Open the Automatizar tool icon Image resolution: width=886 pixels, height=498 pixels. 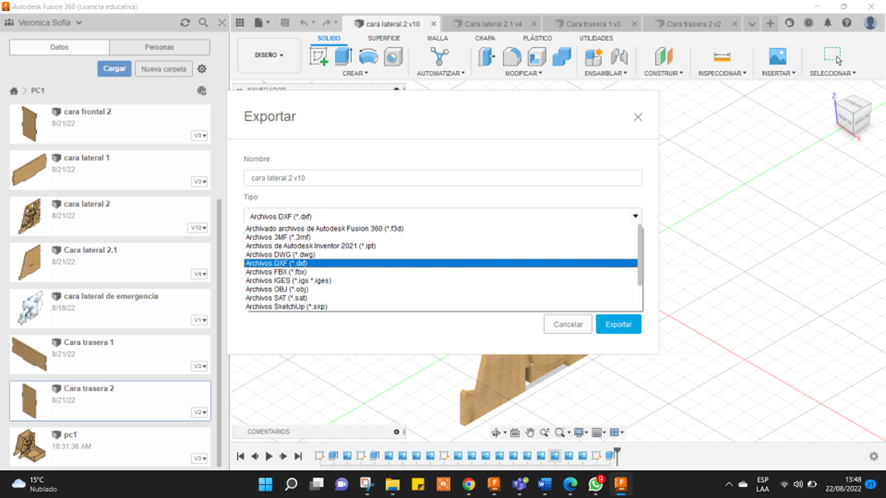click(x=440, y=57)
